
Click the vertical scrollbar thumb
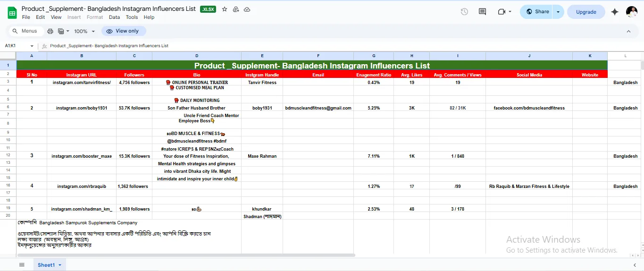tap(641, 66)
